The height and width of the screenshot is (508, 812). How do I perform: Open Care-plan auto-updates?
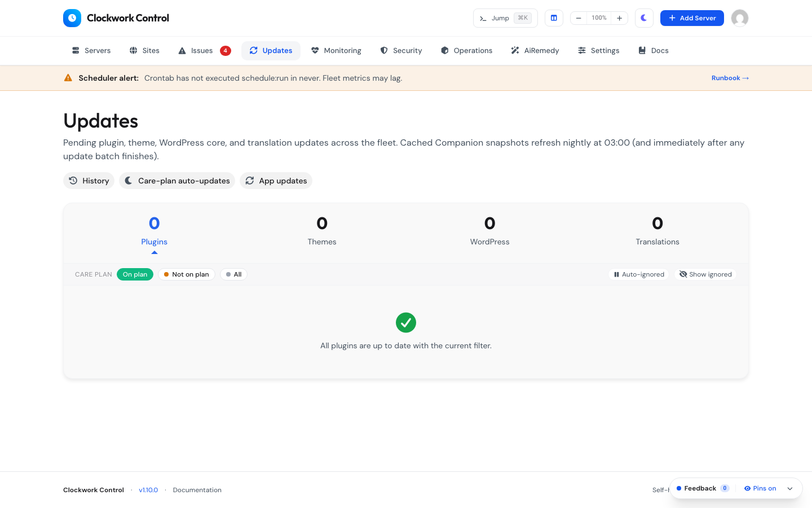(177, 181)
